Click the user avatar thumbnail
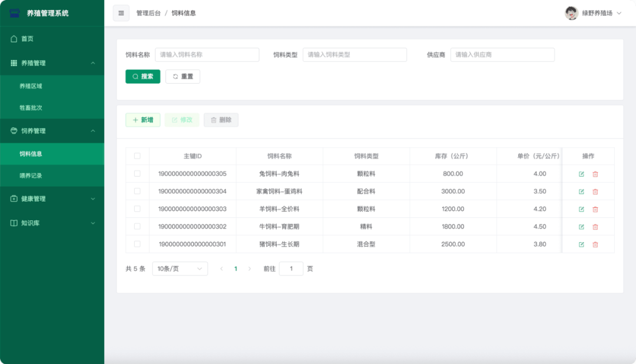The image size is (636, 364). 571,13
